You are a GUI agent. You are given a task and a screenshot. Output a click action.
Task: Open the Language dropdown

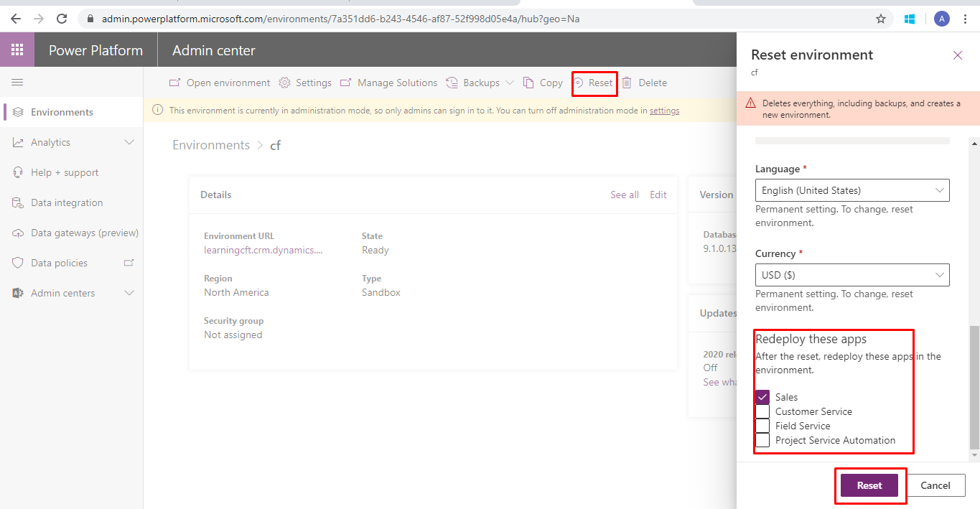(852, 190)
